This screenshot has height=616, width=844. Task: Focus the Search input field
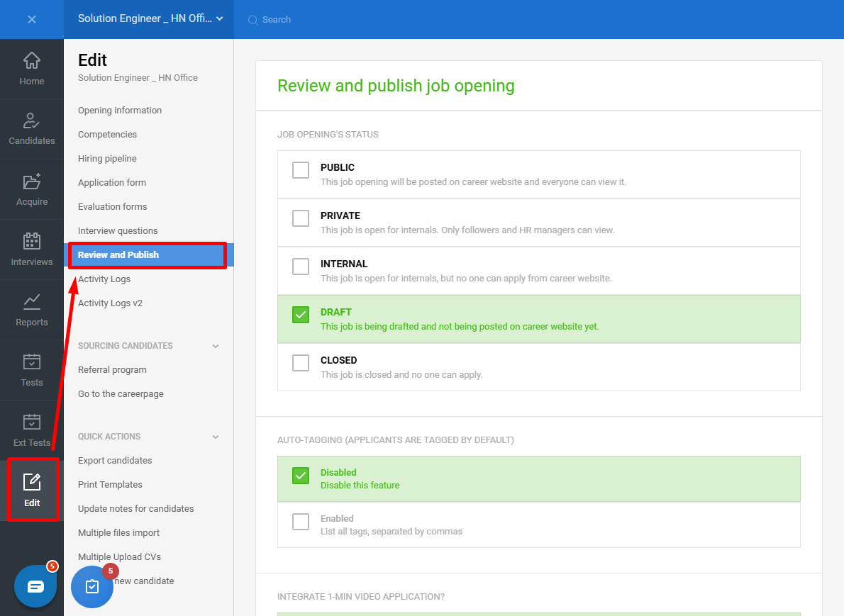coord(276,20)
